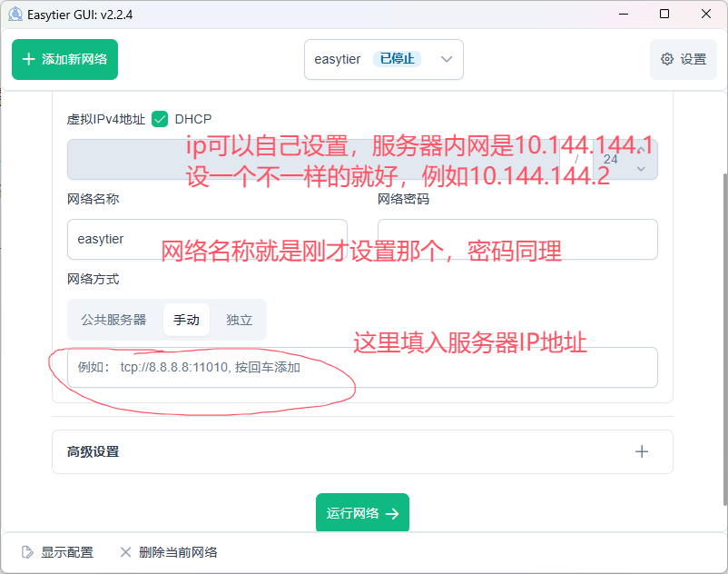
Task: Click the X icon beside 删除当前网络
Action: (x=125, y=552)
